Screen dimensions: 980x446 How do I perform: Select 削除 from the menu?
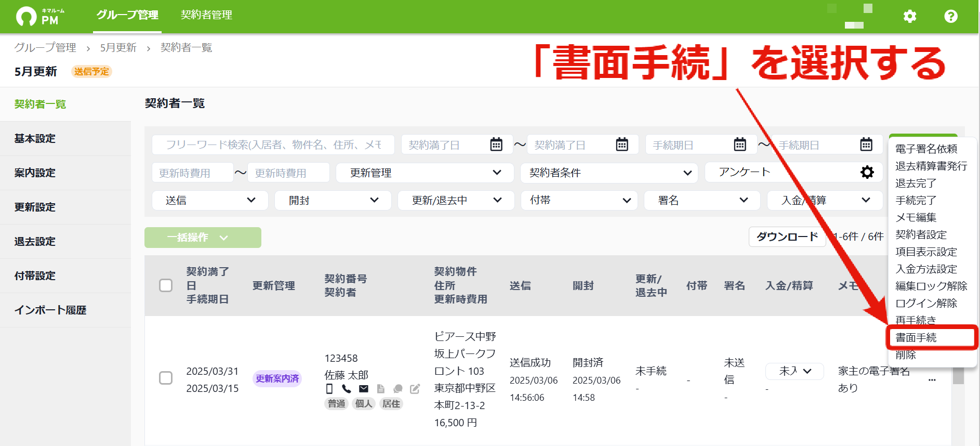(905, 355)
